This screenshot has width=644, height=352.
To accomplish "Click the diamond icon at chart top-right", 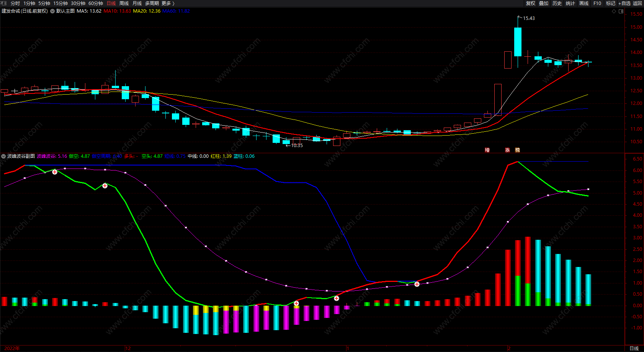I will click(614, 11).
